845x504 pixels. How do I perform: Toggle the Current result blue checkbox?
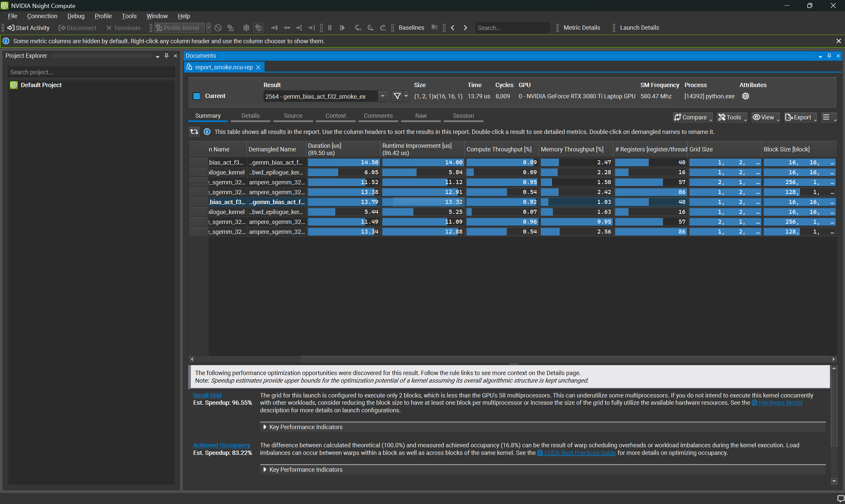click(x=196, y=96)
